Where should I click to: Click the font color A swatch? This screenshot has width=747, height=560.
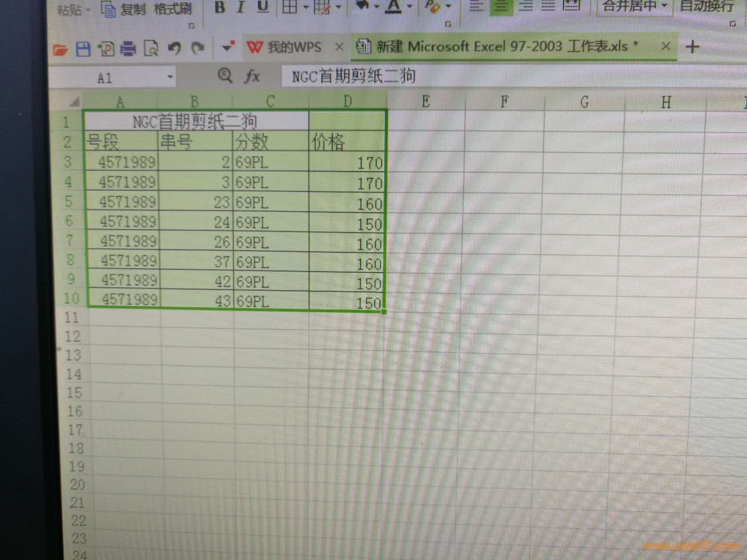(394, 7)
